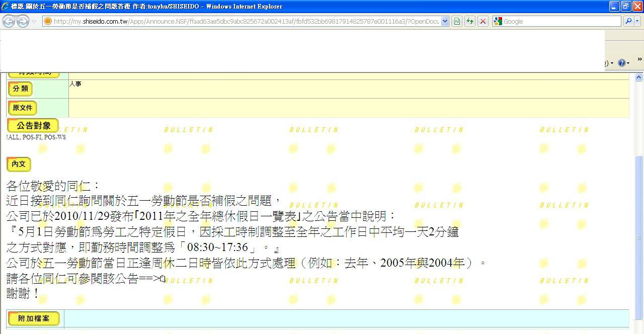Stop loading the page
This screenshot has height=334, width=644.
tap(482, 21)
